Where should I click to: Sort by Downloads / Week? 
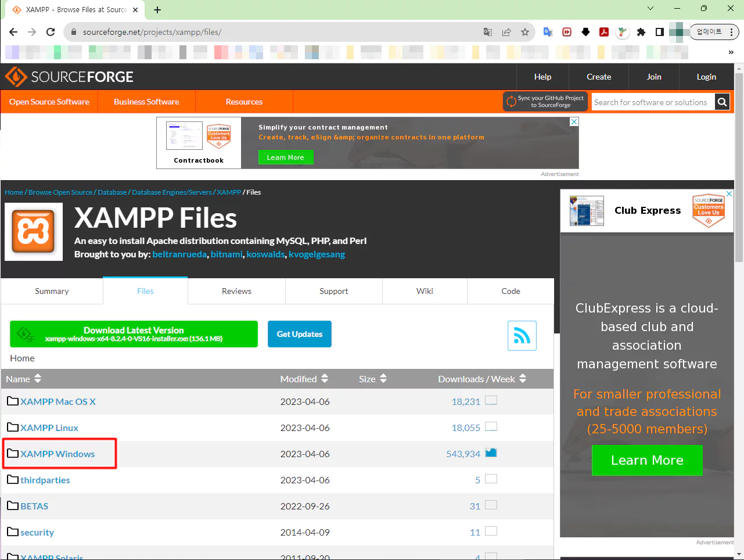tap(482, 379)
